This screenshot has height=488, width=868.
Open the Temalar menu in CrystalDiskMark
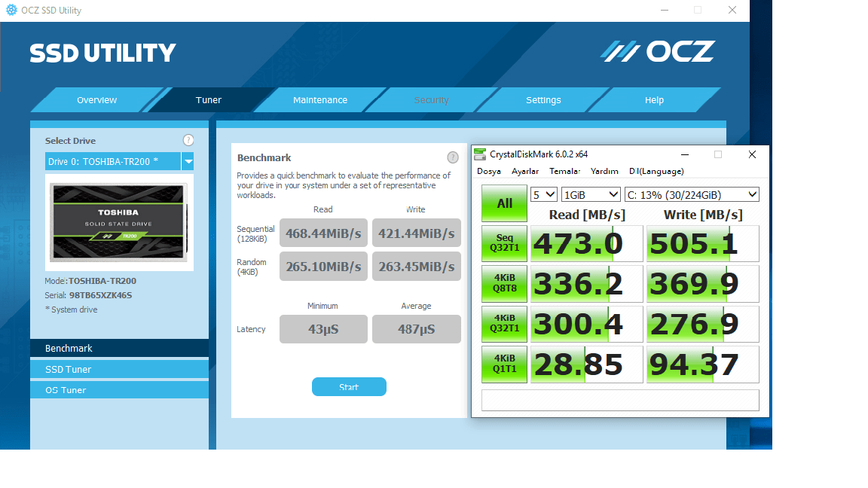coord(564,172)
